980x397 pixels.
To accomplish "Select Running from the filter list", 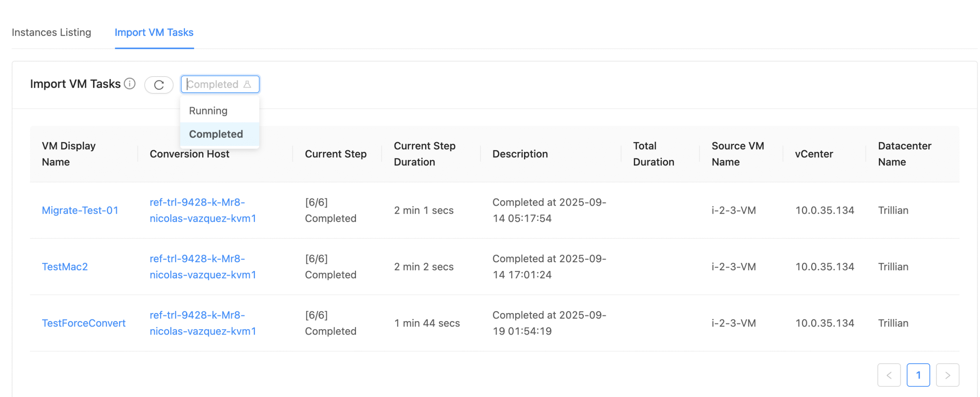I will pyautogui.click(x=207, y=111).
